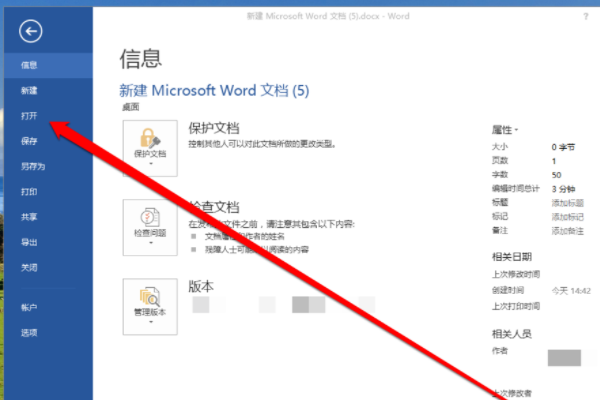Image resolution: width=600 pixels, height=400 pixels.
Task: Click the 0 字节 size value
Action: (x=563, y=147)
